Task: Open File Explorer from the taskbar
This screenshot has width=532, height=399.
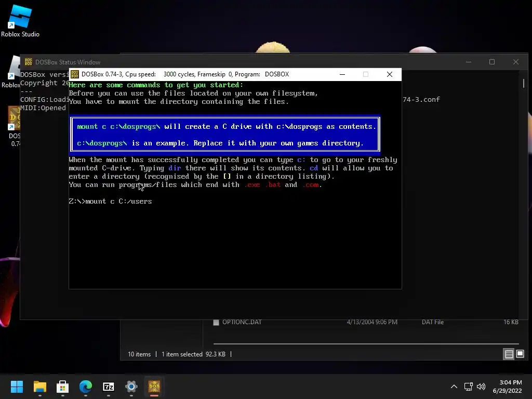Action: pos(39,387)
